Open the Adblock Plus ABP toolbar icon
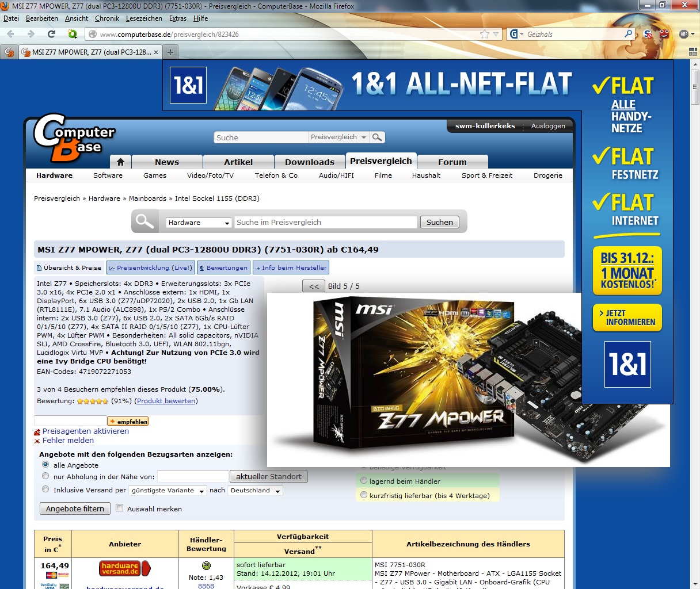 click(684, 34)
